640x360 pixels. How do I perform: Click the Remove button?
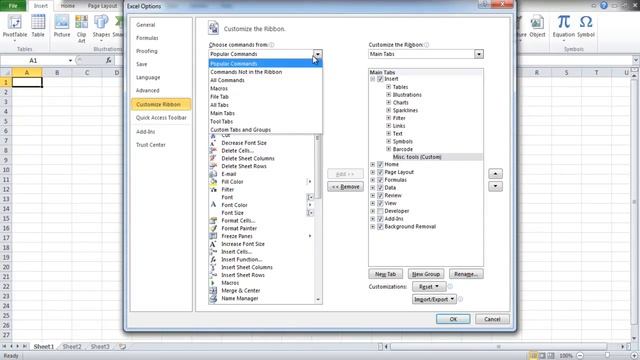pyautogui.click(x=345, y=187)
